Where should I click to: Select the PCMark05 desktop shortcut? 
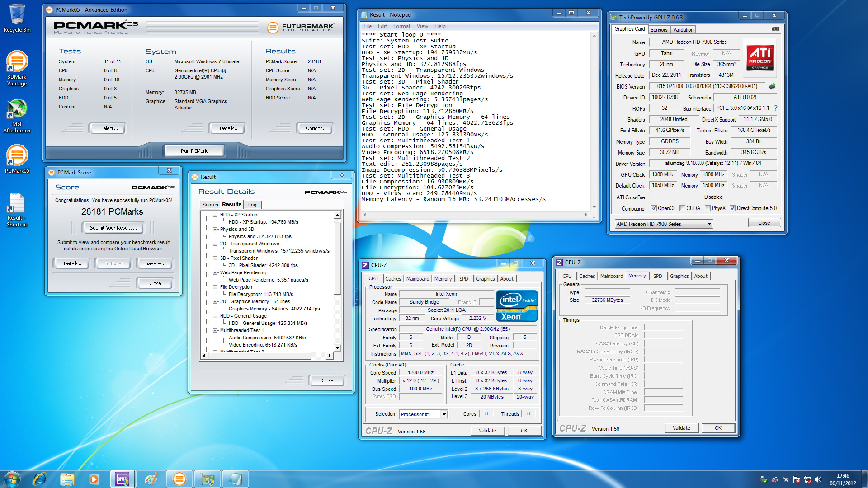17,159
